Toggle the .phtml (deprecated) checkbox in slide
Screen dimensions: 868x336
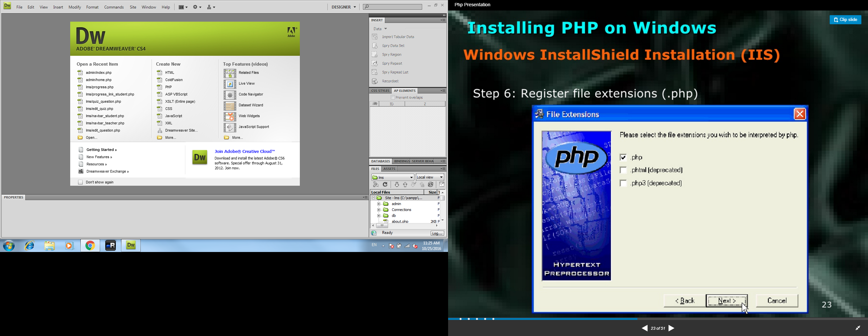click(x=623, y=170)
